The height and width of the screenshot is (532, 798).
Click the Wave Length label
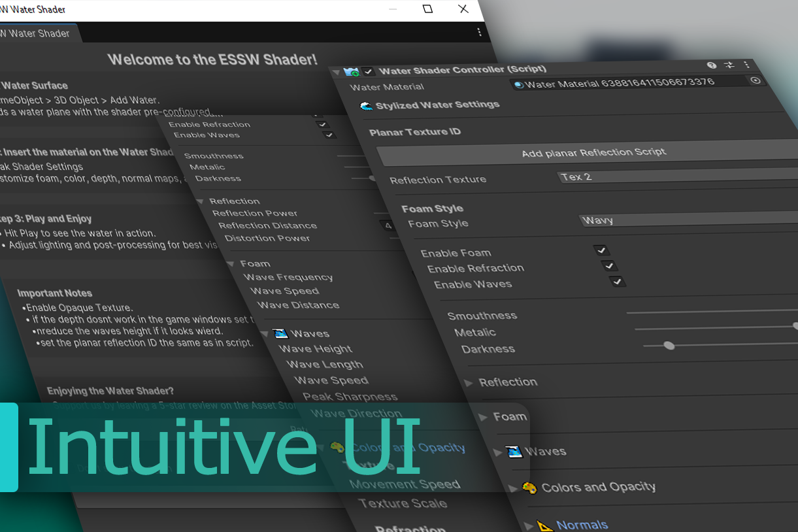point(324,365)
